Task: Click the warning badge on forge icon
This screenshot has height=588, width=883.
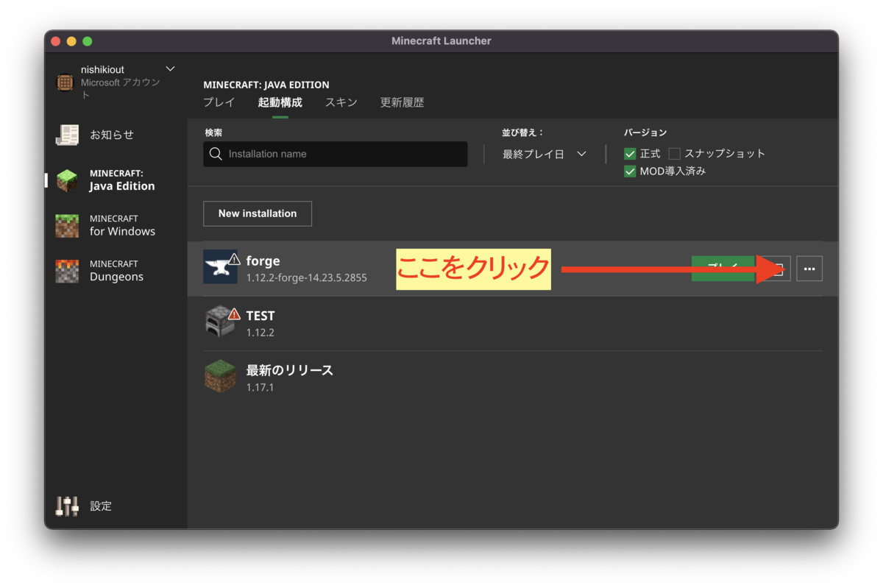Action: pos(234,258)
